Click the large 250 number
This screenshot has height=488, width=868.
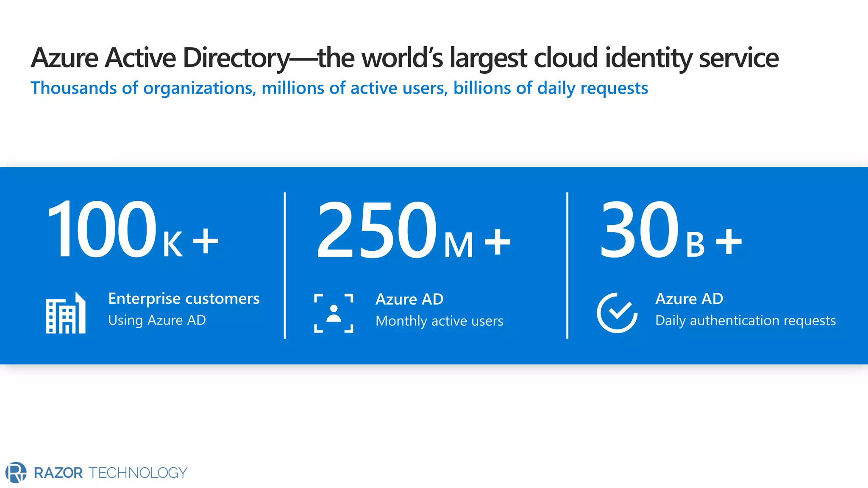point(376,230)
